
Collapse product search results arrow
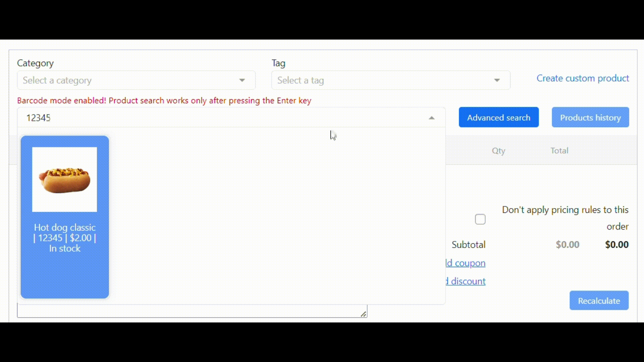pos(432,118)
